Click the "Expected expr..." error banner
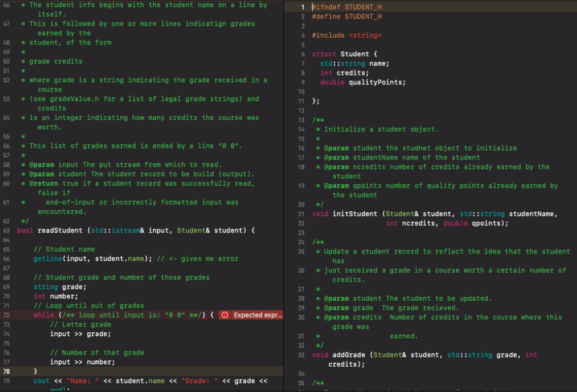577x392 pixels. pyautogui.click(x=254, y=315)
